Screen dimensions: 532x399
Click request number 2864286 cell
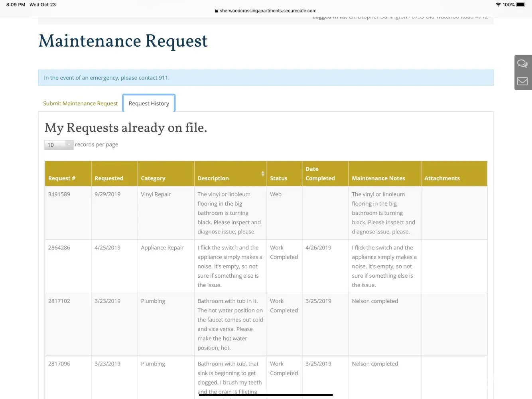59,248
